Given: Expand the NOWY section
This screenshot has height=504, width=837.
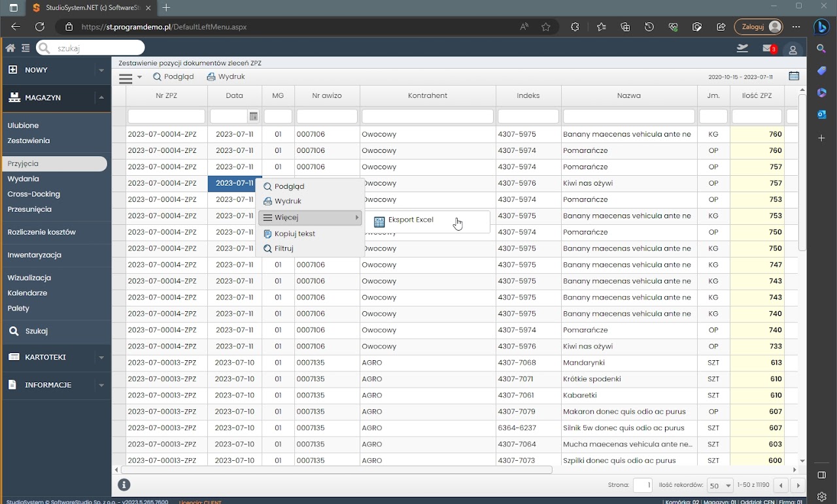Looking at the screenshot, I should coord(101,70).
